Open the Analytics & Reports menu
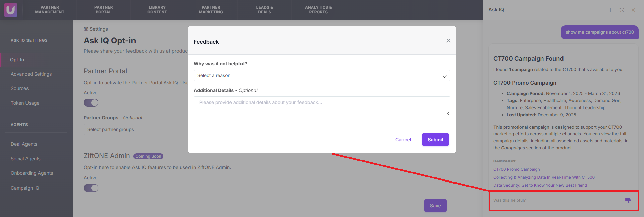The width and height of the screenshot is (644, 217). click(x=318, y=10)
